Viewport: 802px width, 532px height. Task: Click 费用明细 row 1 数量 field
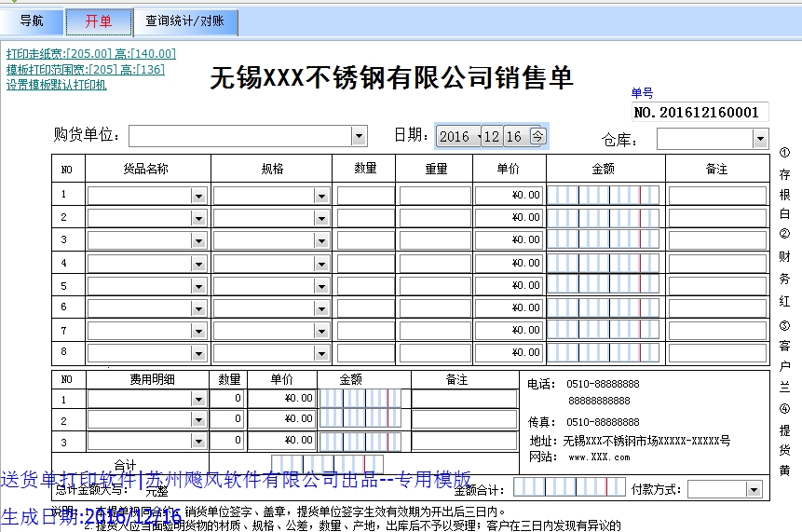(x=228, y=399)
